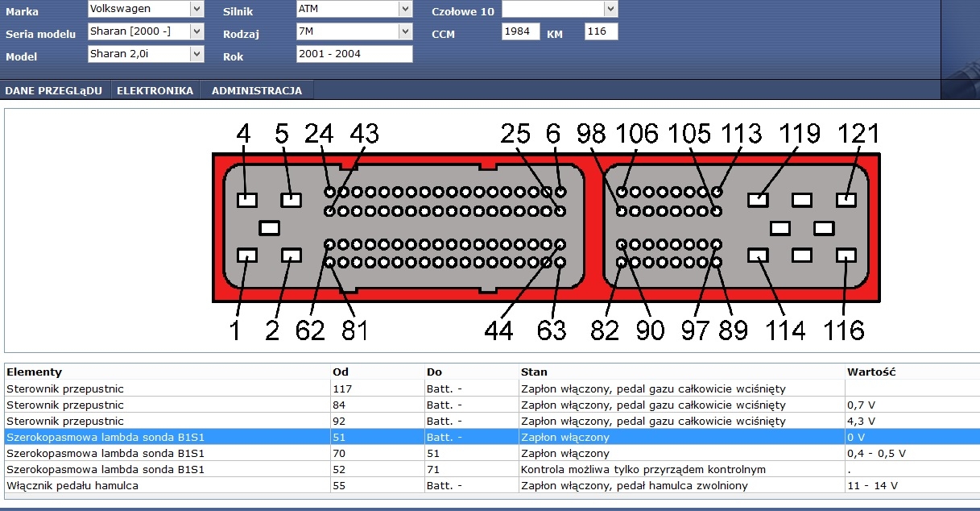980x511 pixels.
Task: Click the CCM field showing 1984
Action: (x=520, y=31)
